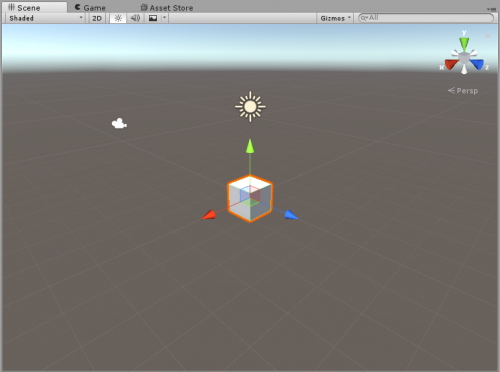Switch to the Asset Store tab
This screenshot has width=500, height=372.
pyautogui.click(x=167, y=8)
